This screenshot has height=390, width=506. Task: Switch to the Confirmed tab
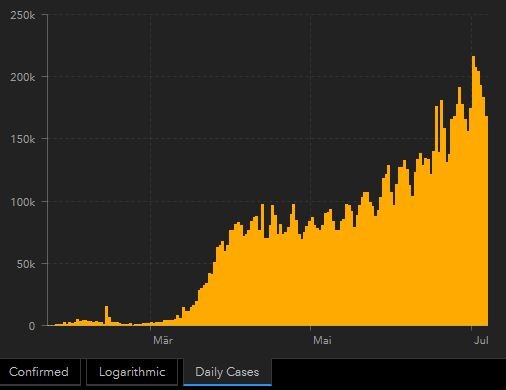40,372
